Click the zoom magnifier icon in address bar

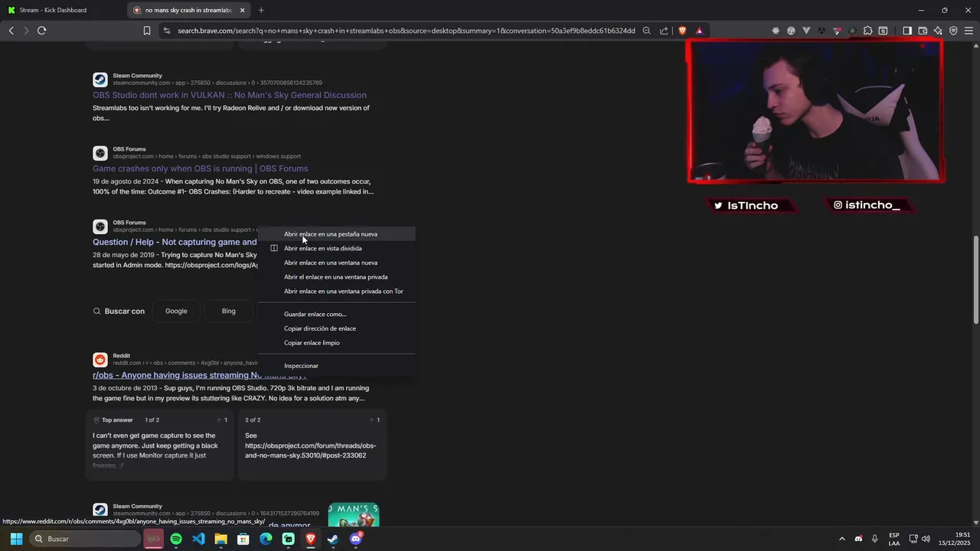point(646,31)
